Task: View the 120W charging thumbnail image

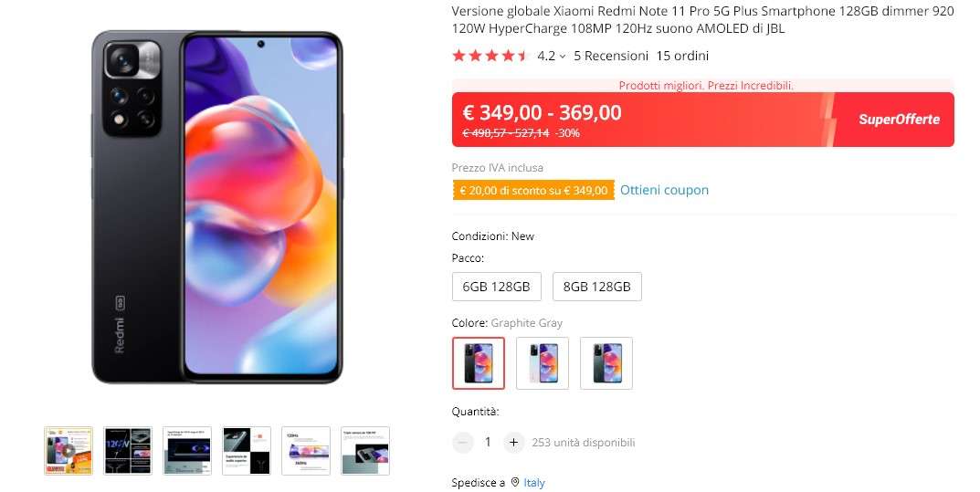Action: (x=128, y=451)
